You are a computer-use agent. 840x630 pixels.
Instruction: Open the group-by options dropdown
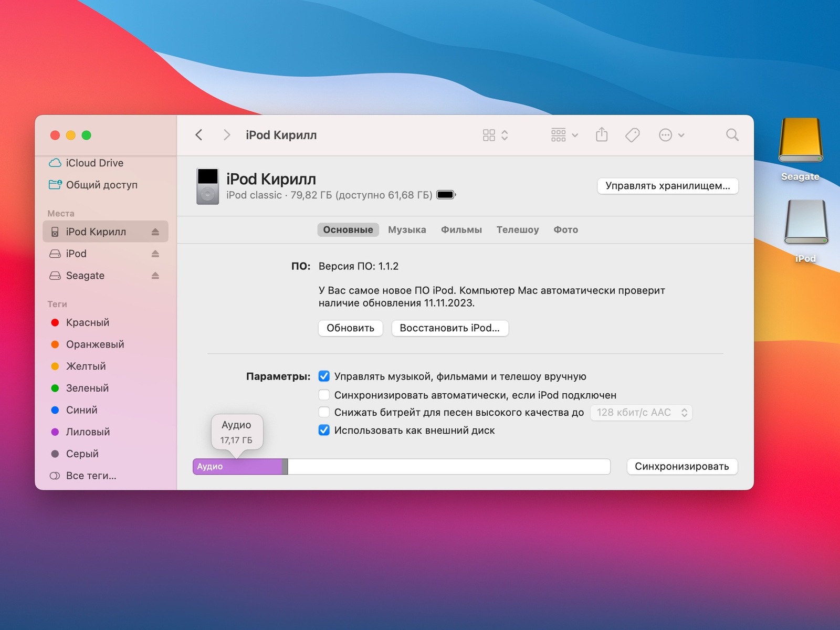(x=564, y=135)
